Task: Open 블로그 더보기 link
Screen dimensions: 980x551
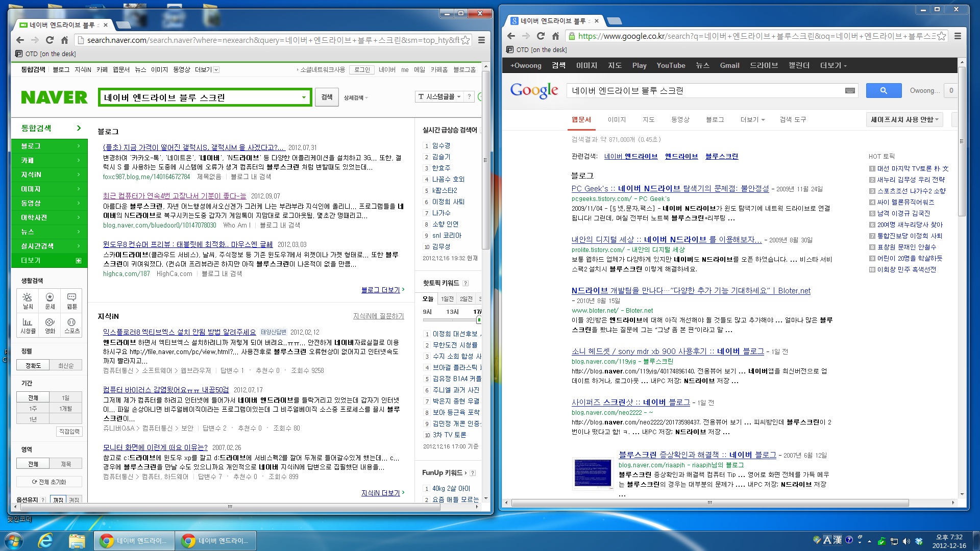Action: [x=381, y=290]
